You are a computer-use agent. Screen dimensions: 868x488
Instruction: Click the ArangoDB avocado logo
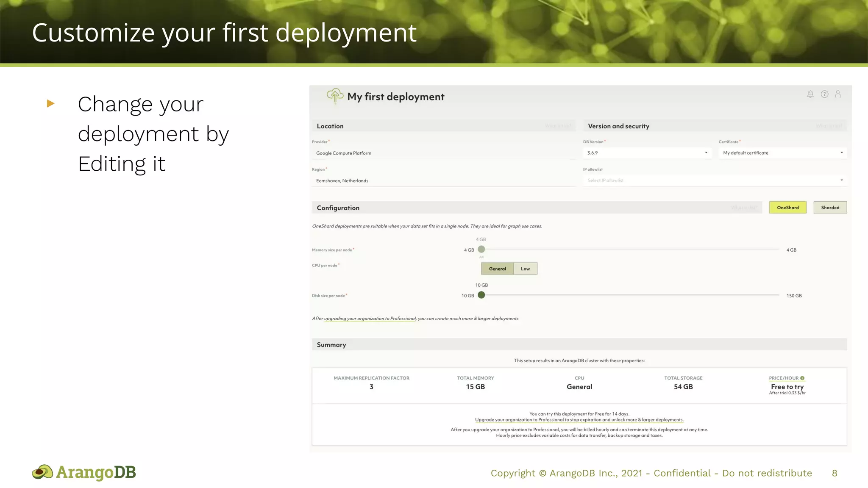pos(42,472)
